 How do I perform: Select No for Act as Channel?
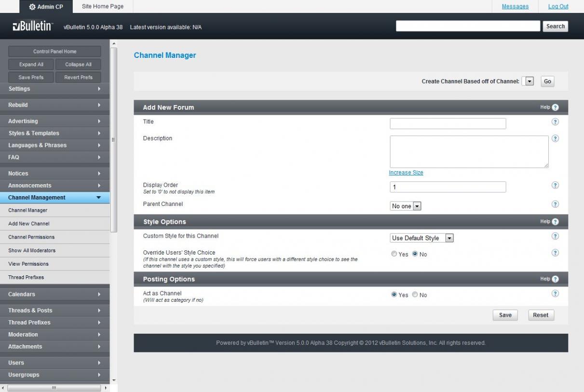(415, 295)
